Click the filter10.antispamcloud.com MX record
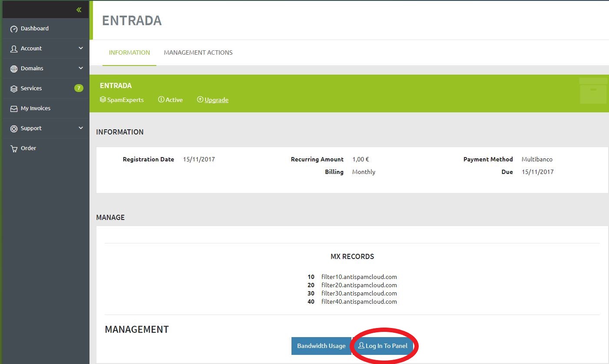 pyautogui.click(x=359, y=277)
